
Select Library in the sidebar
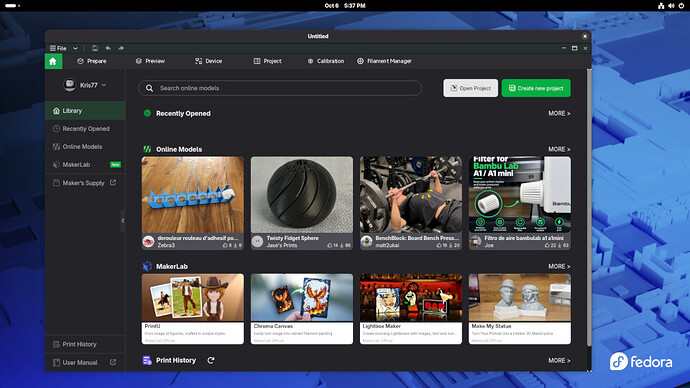coord(85,111)
